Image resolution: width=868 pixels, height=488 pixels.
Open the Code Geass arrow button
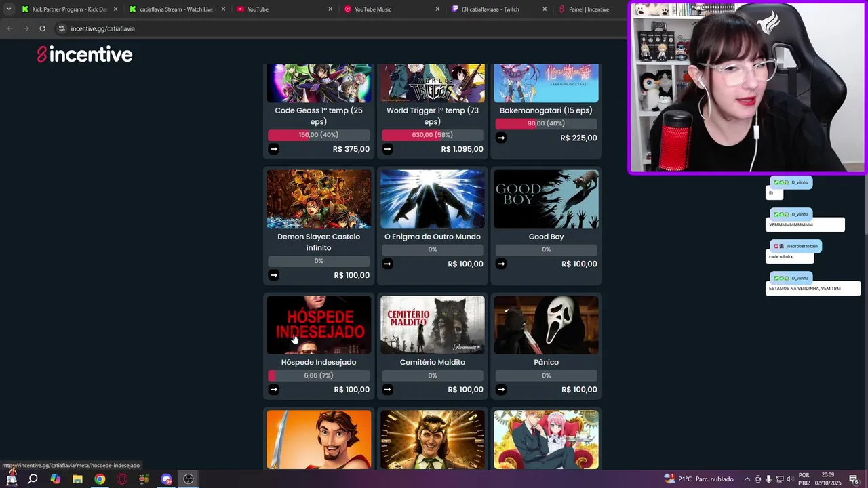pos(273,149)
